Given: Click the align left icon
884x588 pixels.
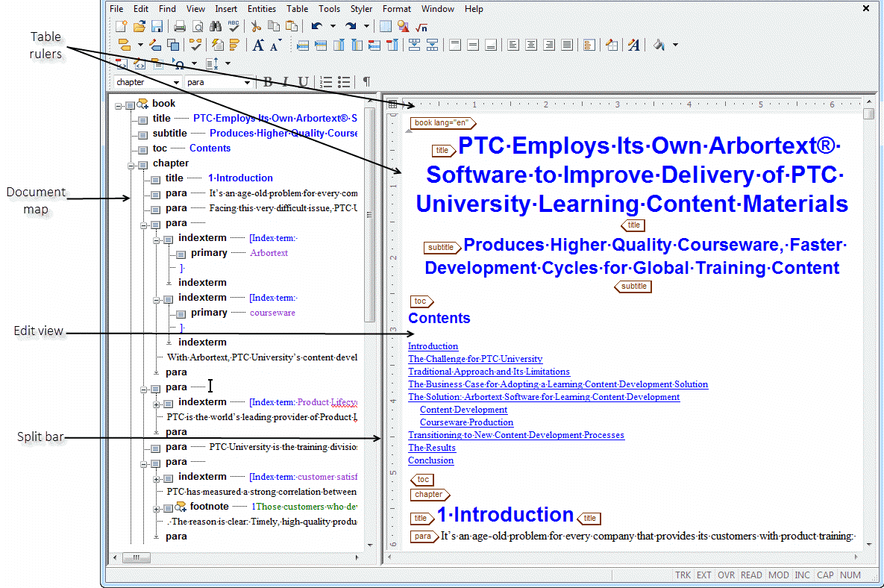Looking at the screenshot, I should click(x=513, y=45).
